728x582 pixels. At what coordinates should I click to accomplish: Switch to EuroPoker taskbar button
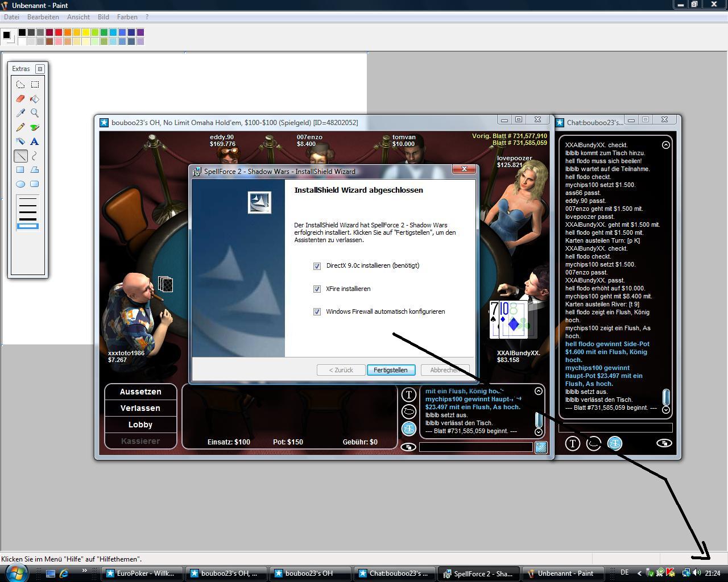142,573
